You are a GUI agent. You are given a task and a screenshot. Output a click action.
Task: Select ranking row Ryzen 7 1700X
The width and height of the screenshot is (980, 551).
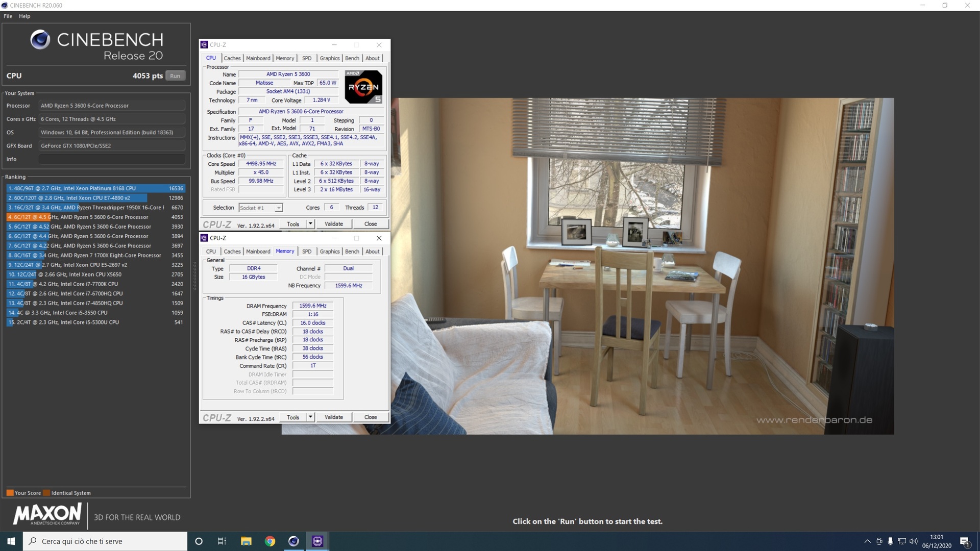tap(95, 255)
